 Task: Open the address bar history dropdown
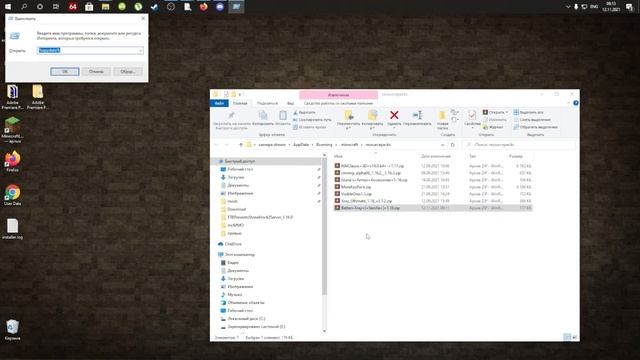click(442, 144)
